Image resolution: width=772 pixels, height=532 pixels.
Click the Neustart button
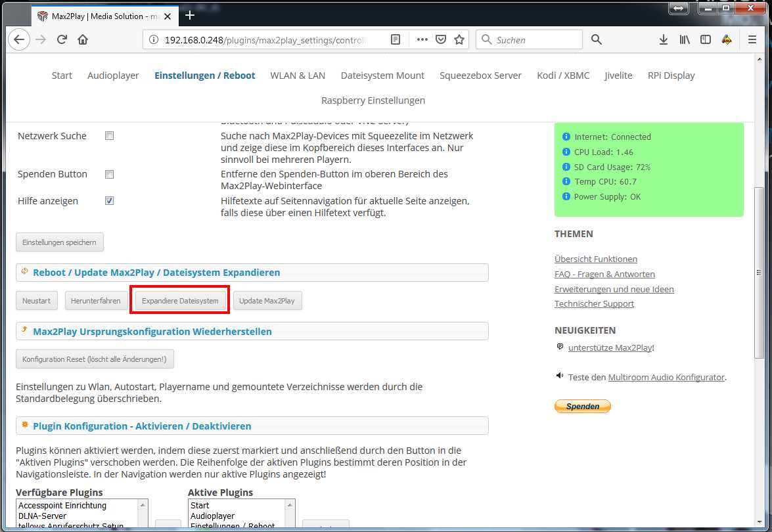coord(36,301)
